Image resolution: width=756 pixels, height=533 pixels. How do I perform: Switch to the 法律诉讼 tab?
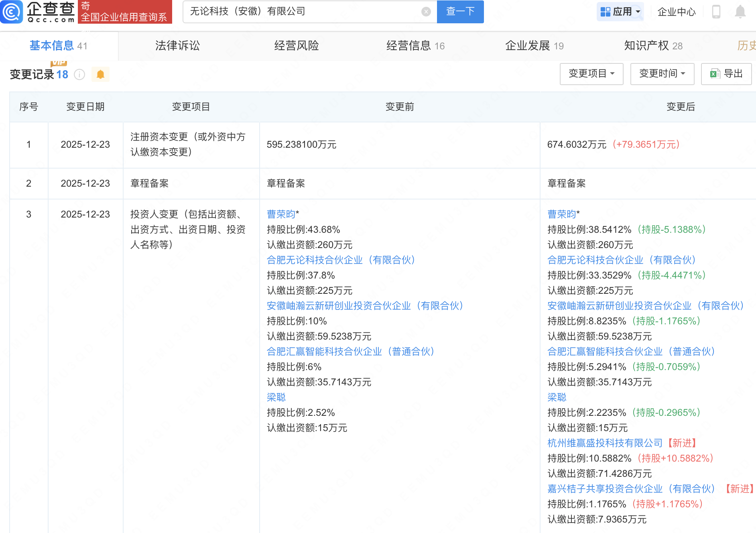pos(177,46)
